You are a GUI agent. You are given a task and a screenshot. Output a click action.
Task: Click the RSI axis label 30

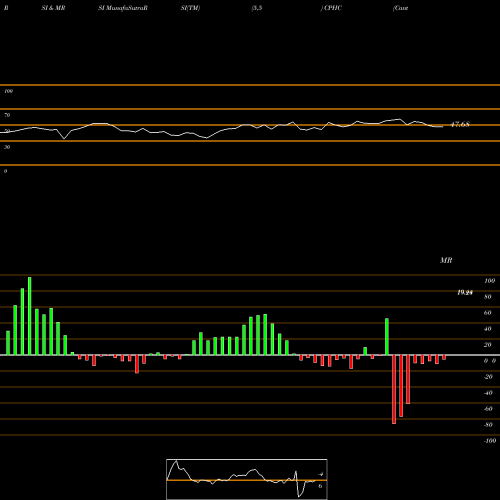coord(7,147)
